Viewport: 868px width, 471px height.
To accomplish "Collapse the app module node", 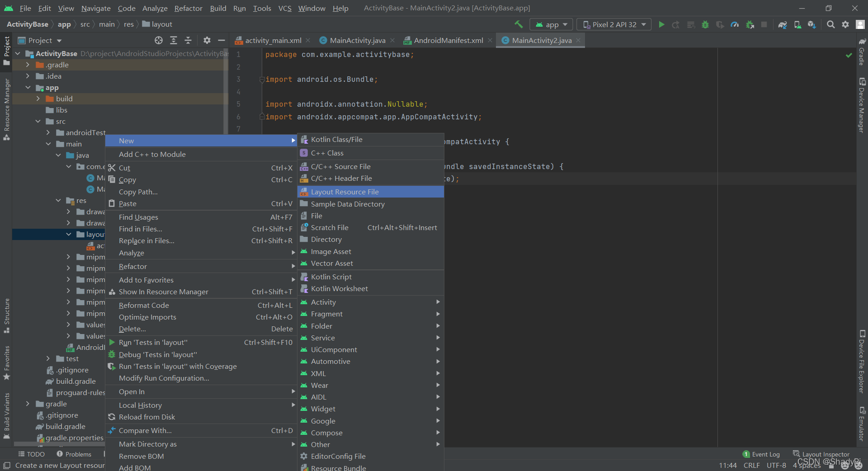I will click(x=28, y=87).
